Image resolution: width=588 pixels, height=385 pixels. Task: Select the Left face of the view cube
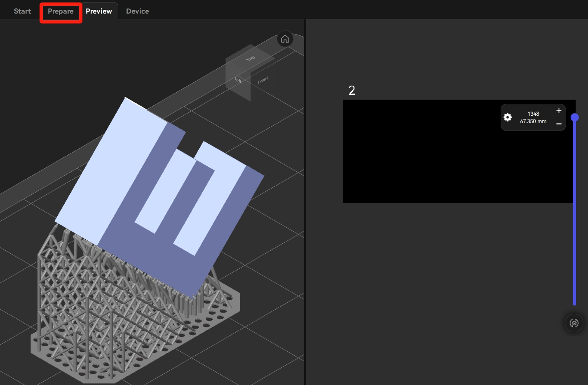(x=238, y=80)
